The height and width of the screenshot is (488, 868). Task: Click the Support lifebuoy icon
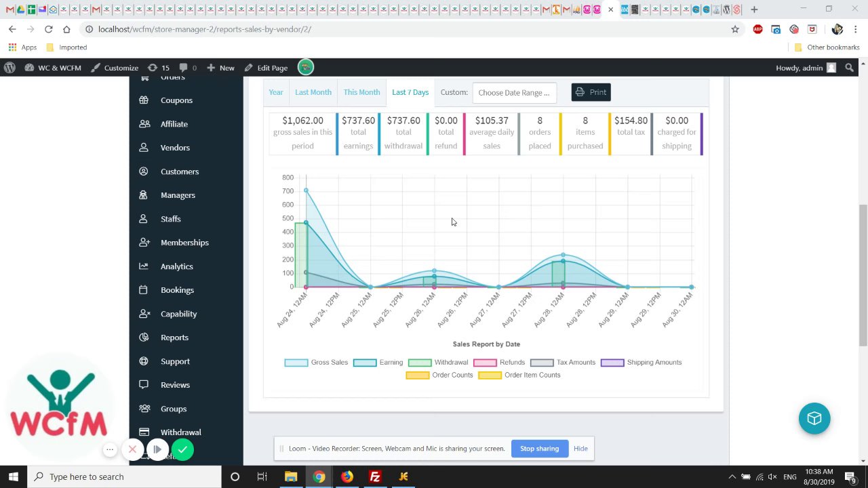[x=144, y=361]
